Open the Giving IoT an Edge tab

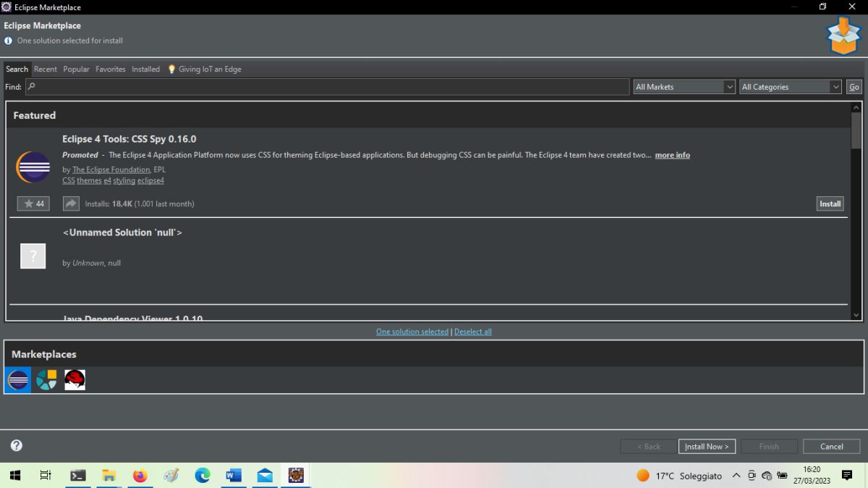[205, 69]
